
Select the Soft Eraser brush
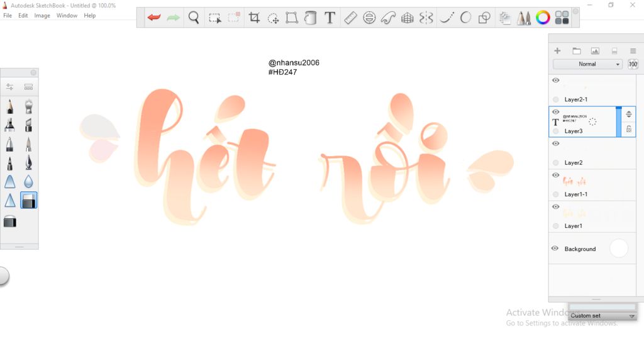pos(10,222)
